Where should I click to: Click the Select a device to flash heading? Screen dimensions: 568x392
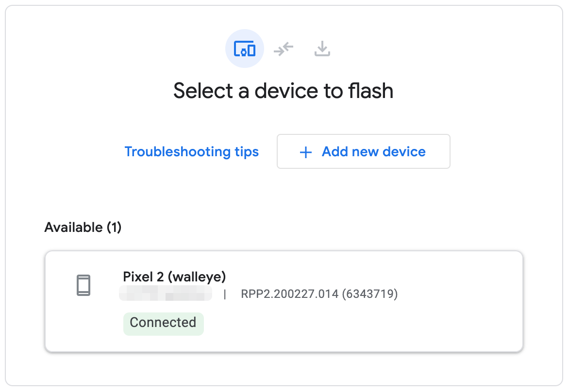284,91
